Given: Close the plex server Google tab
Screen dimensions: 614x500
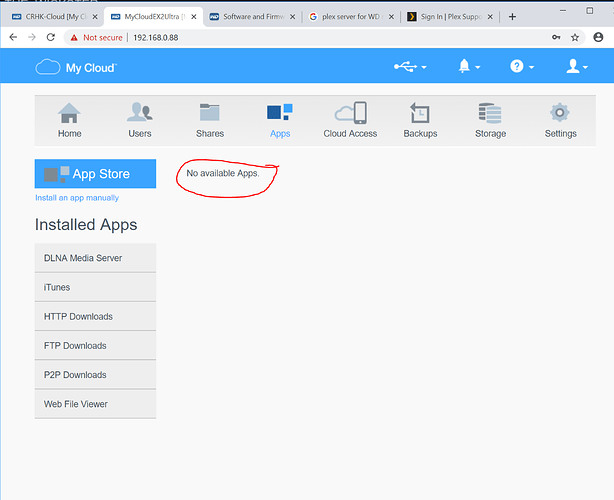Looking at the screenshot, I should click(x=391, y=17).
